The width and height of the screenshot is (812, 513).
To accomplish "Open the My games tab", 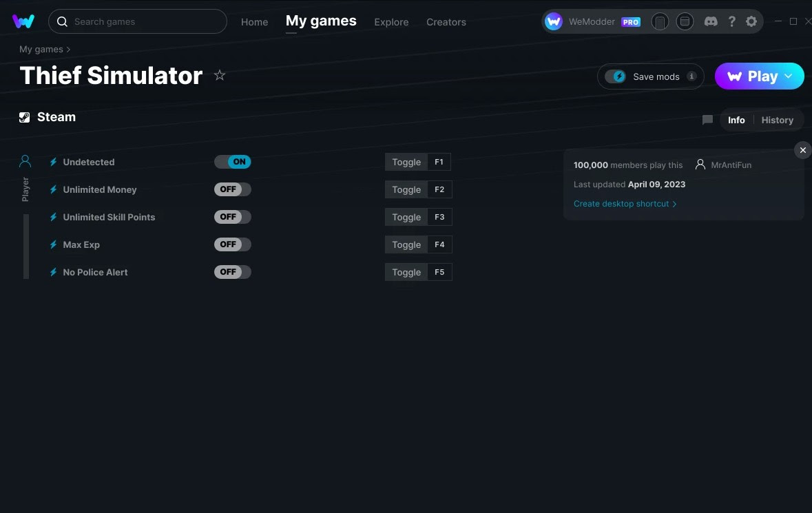I will (x=321, y=21).
